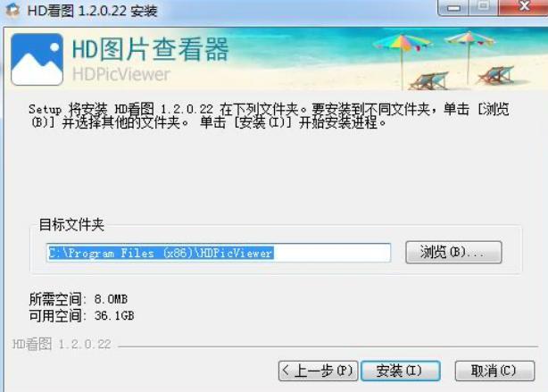Click the right beach chair in banner
This screenshot has width=548, height=392.
click(495, 75)
